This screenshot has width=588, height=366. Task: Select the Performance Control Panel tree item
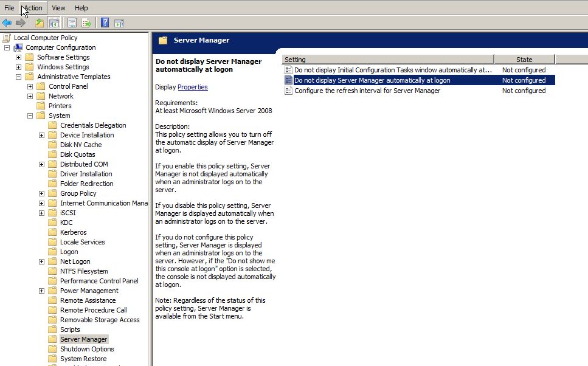99,281
